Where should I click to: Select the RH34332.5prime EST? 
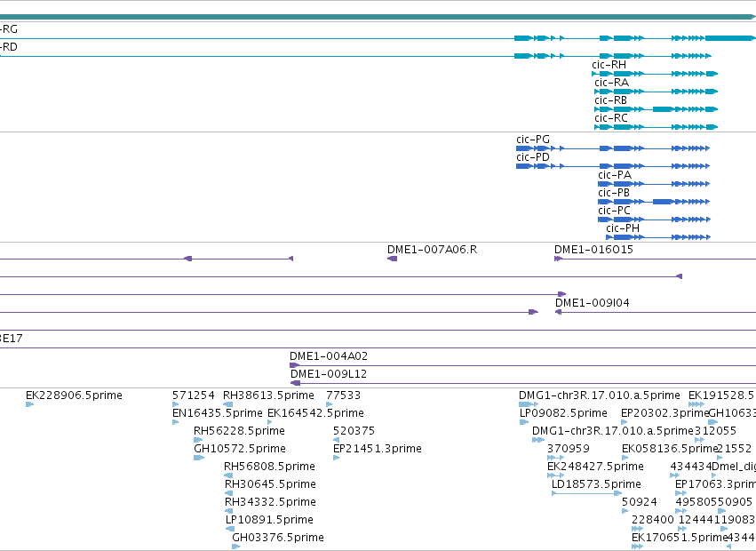pos(229,511)
